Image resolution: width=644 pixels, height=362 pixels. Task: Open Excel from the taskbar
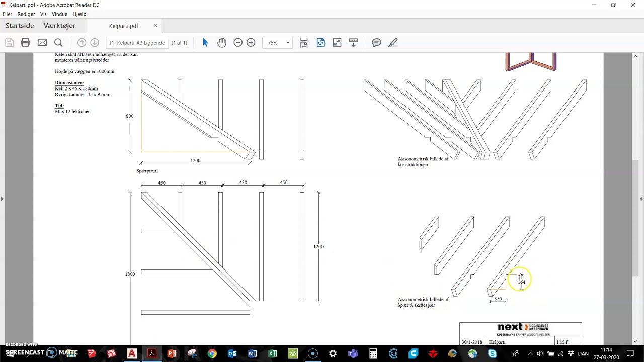[x=272, y=354]
